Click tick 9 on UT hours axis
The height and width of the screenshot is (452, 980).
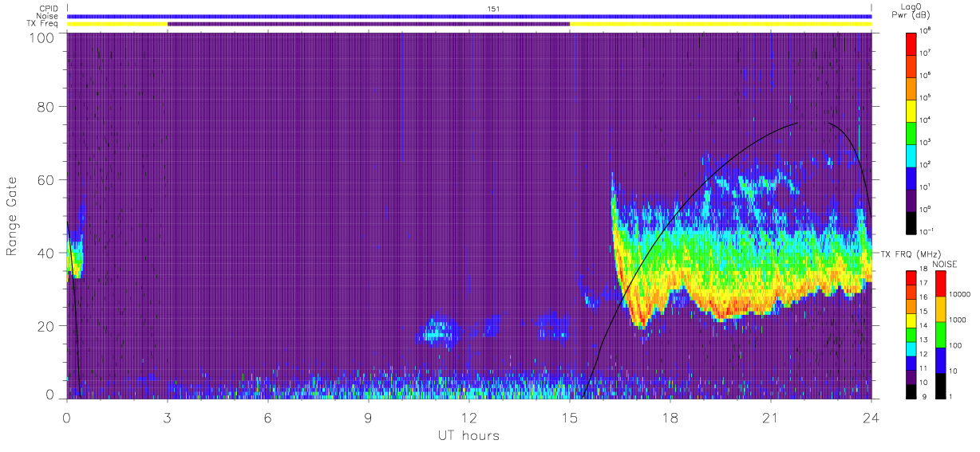coord(369,418)
